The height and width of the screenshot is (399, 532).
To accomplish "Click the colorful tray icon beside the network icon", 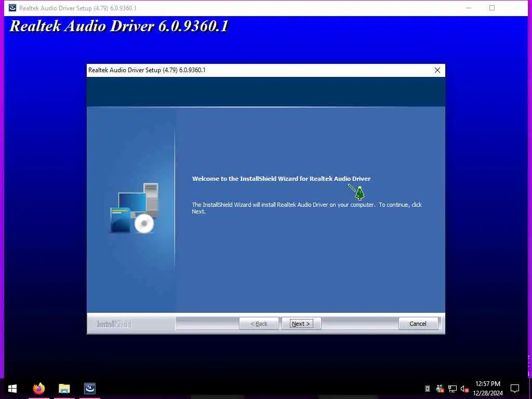I will tap(440, 389).
